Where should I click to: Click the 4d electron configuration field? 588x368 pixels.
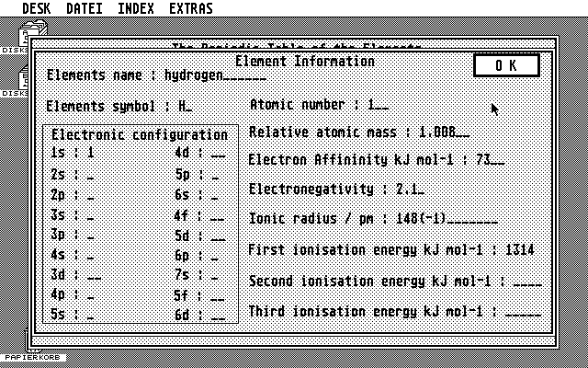[x=217, y=153]
